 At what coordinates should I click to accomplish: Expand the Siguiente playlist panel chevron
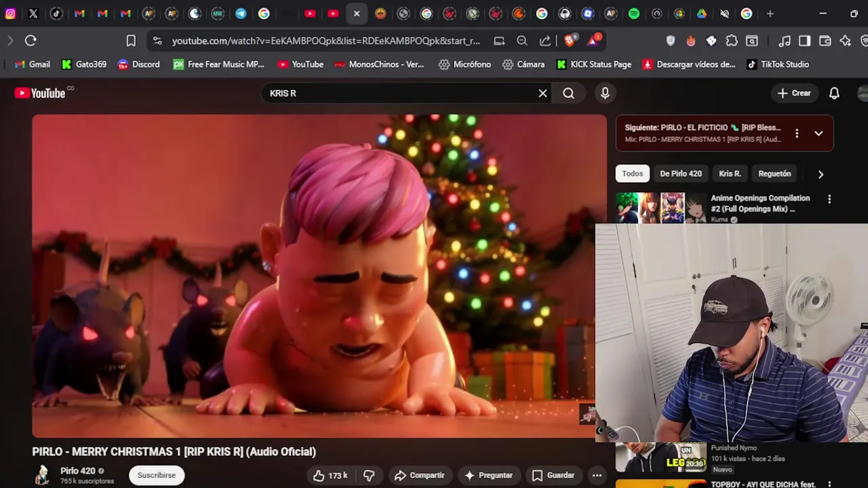(818, 134)
